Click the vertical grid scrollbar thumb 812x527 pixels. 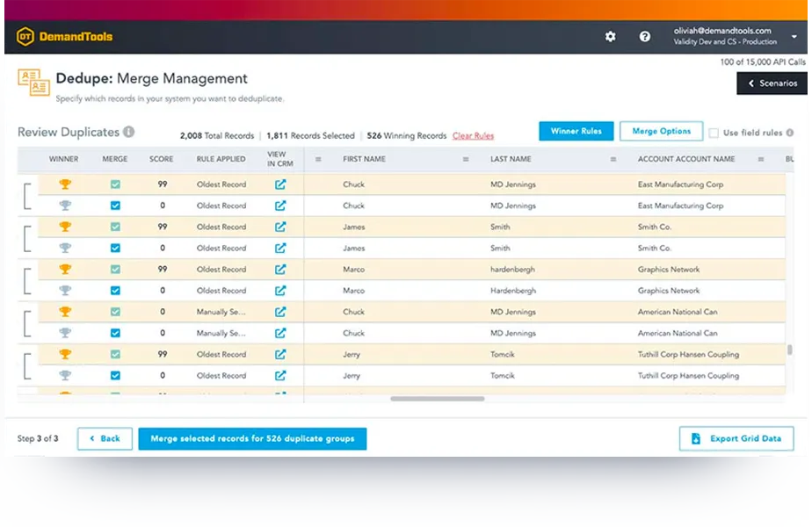click(790, 350)
